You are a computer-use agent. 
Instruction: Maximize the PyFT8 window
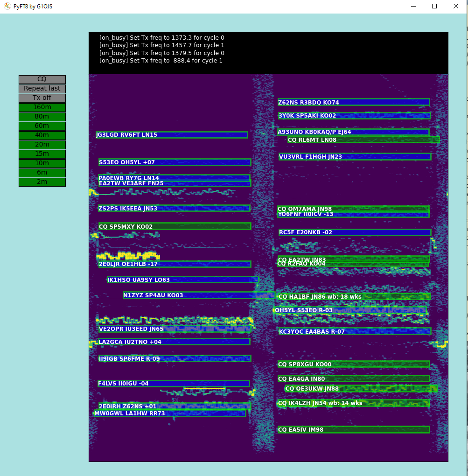[434, 7]
